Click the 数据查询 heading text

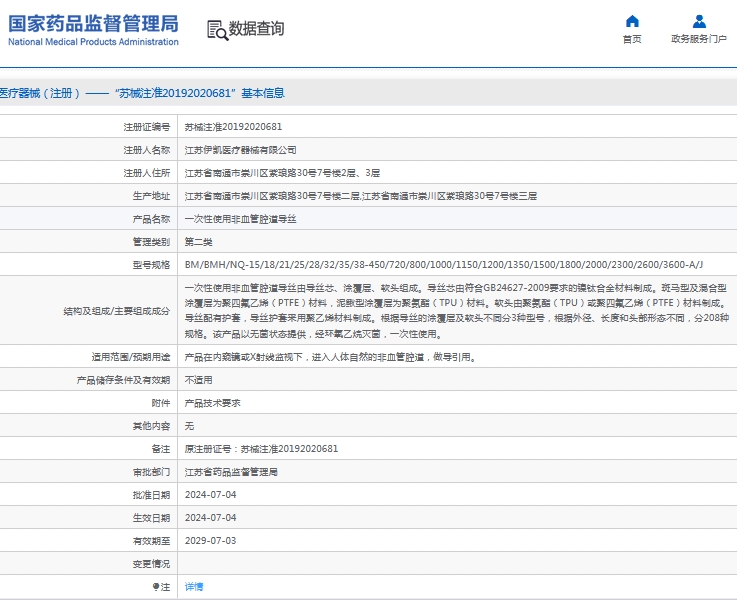click(x=256, y=29)
